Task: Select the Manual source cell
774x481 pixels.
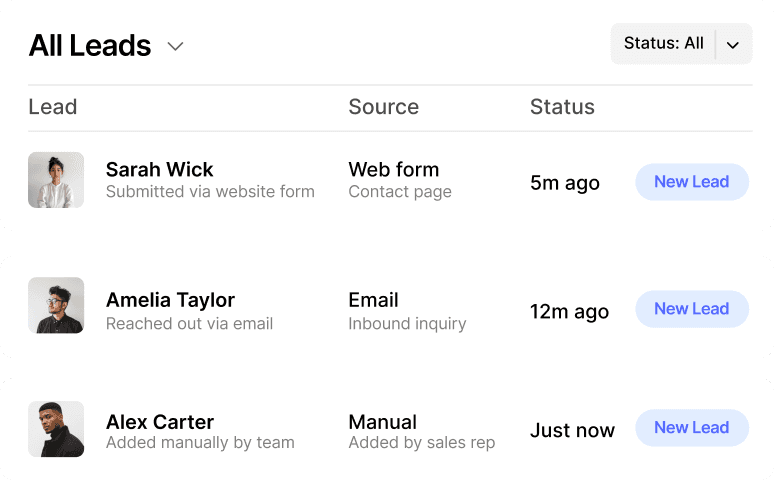Action: click(382, 422)
